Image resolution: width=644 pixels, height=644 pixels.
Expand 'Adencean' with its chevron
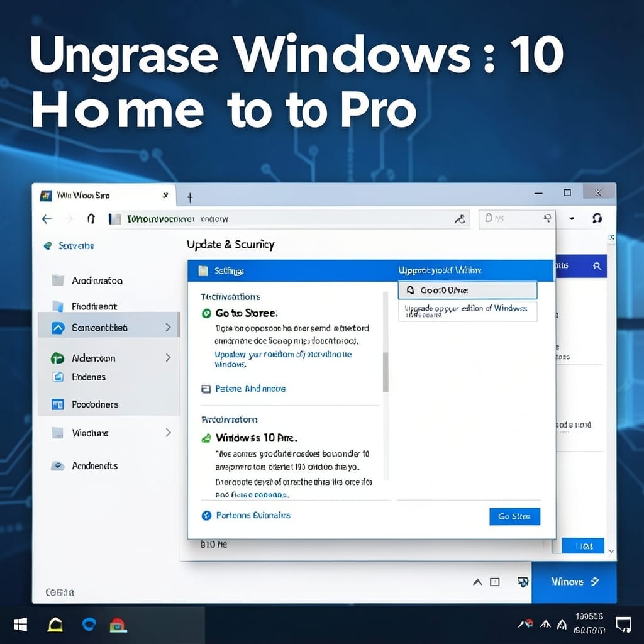pos(168,357)
